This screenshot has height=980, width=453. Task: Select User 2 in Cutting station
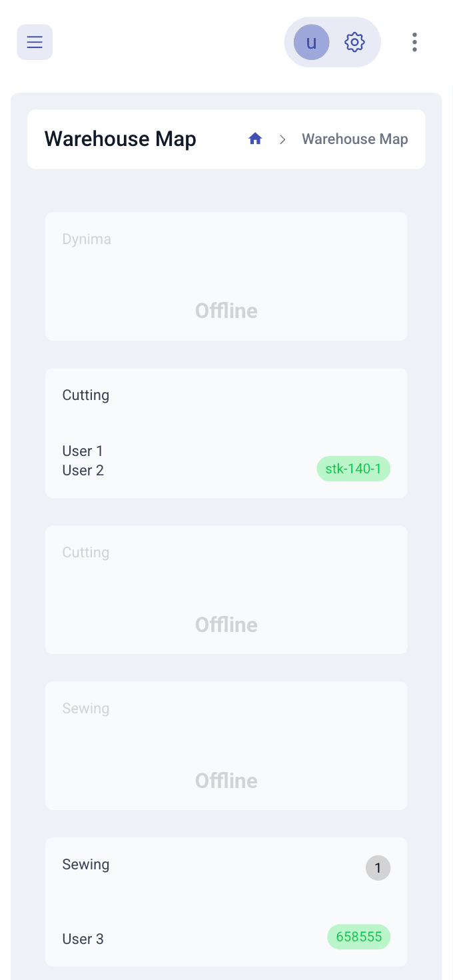pyautogui.click(x=83, y=471)
